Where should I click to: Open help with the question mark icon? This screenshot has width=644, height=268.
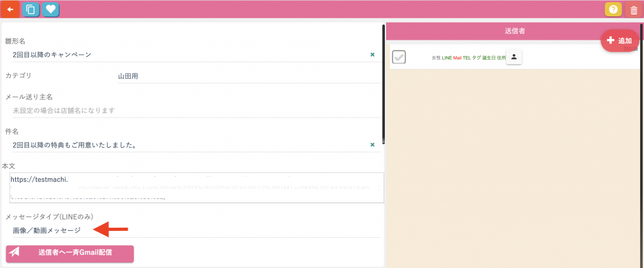coord(613,9)
